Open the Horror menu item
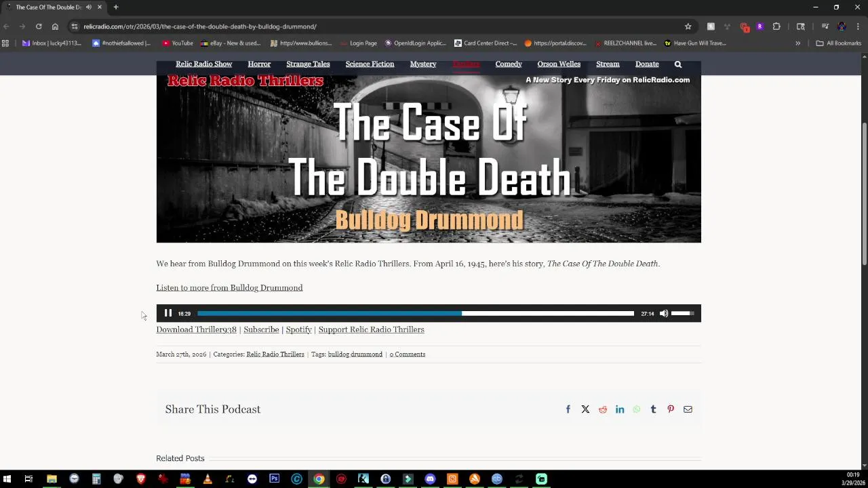The width and height of the screenshot is (868, 488). pyautogui.click(x=259, y=64)
